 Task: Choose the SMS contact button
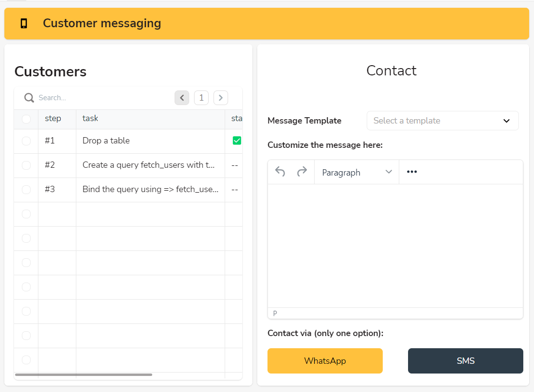465,361
